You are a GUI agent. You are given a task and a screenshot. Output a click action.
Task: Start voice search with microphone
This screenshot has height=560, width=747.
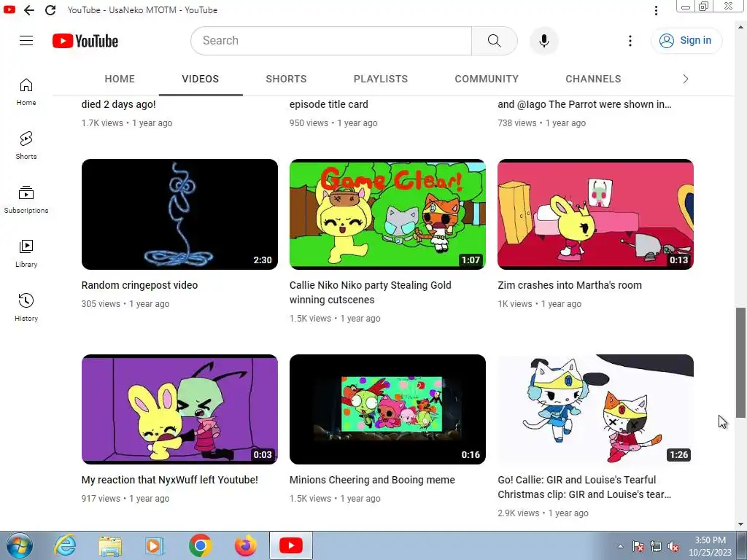543,41
